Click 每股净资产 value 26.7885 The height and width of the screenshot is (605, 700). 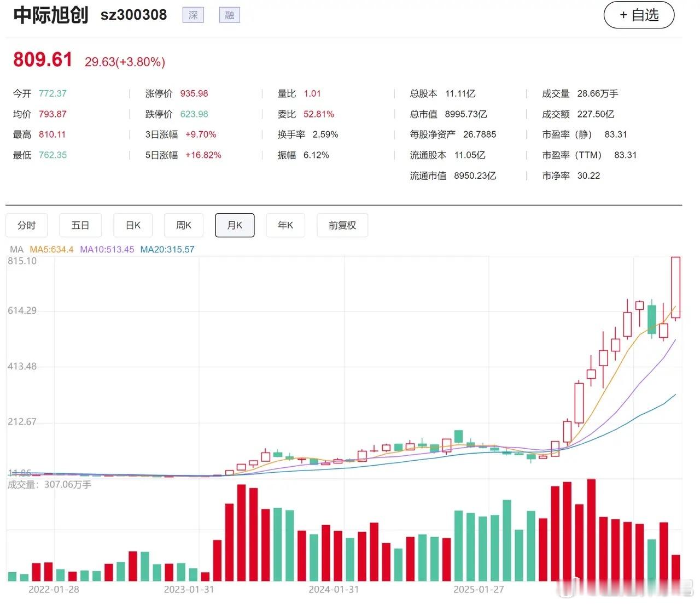point(480,134)
